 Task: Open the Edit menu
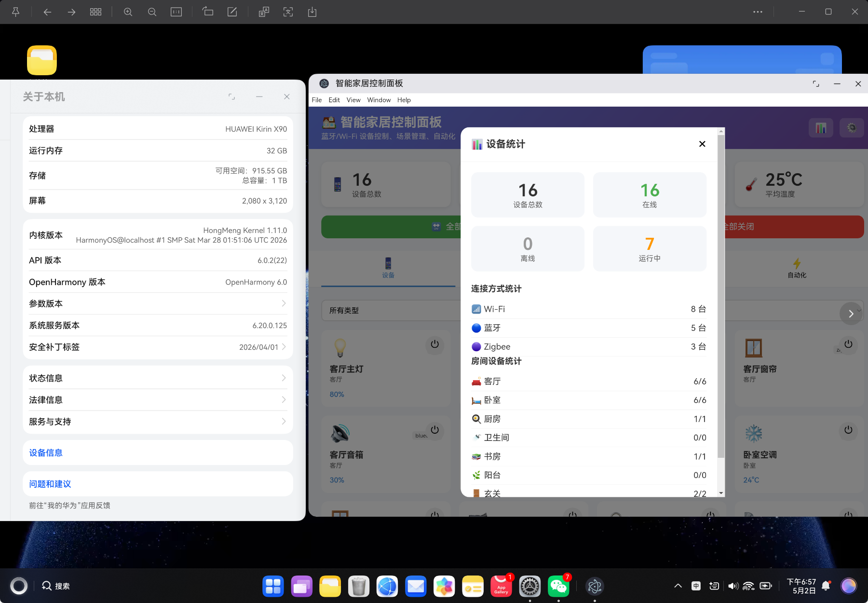click(334, 100)
